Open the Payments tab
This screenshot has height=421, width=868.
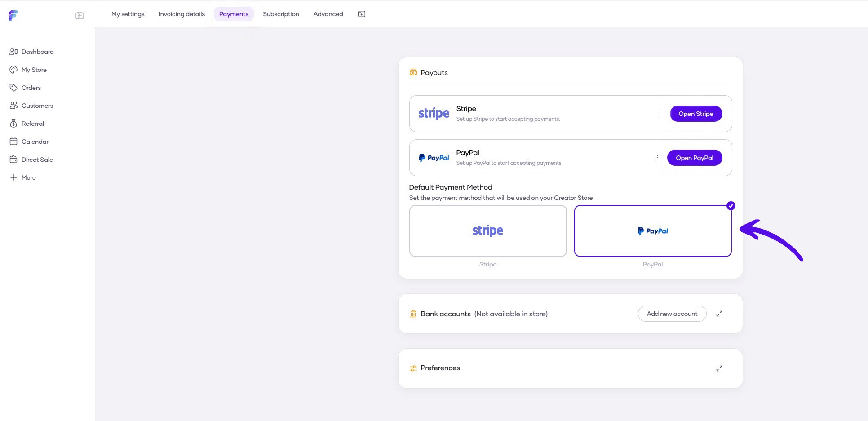coord(234,14)
